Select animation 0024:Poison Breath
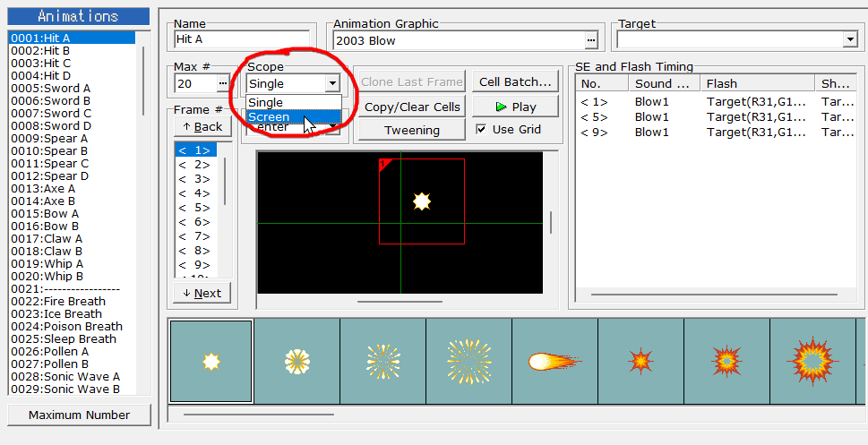The width and height of the screenshot is (868, 445). pyautogui.click(x=72, y=327)
